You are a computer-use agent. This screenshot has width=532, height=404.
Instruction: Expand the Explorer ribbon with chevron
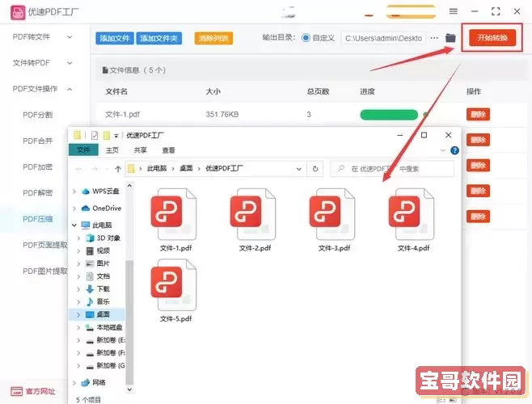[x=443, y=150]
